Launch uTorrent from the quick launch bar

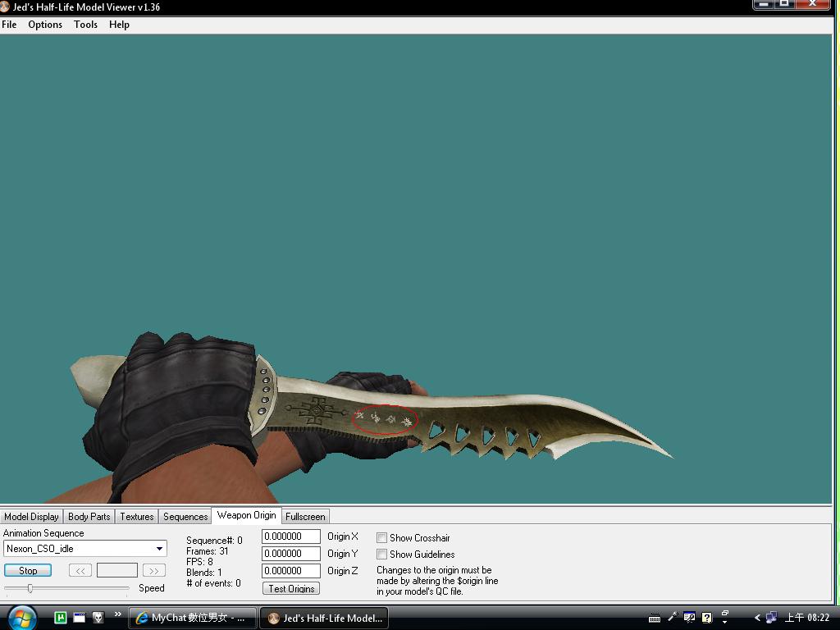click(61, 618)
